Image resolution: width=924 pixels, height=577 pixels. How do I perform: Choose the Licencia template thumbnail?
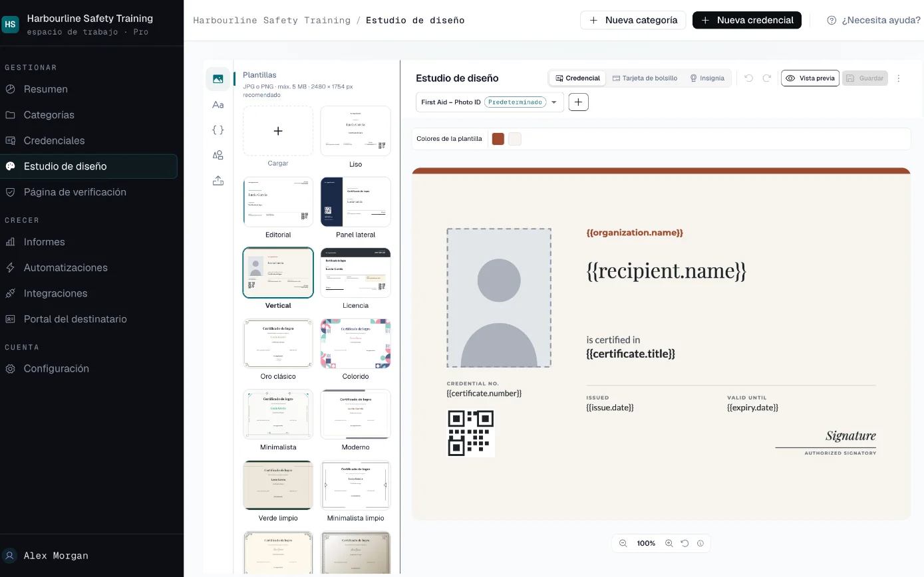click(356, 273)
